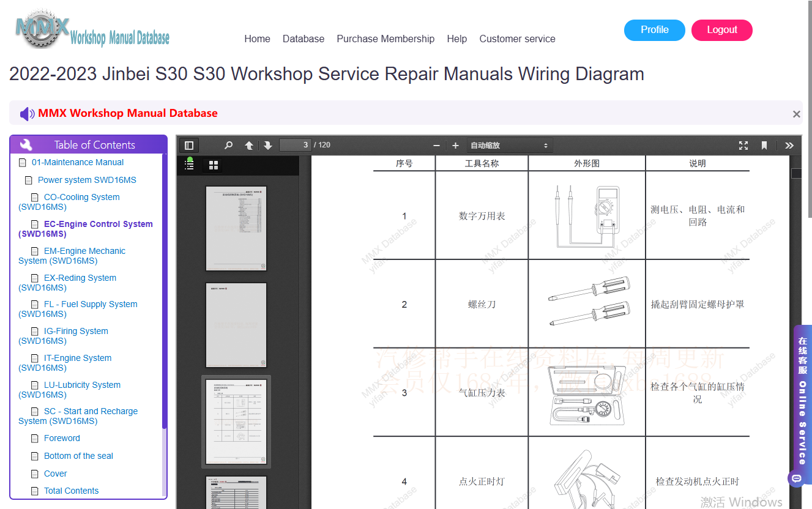
Task: Open the Customer service menu item
Action: (x=517, y=39)
